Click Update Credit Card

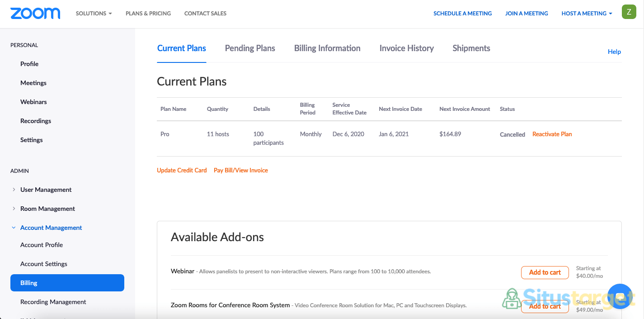182,170
